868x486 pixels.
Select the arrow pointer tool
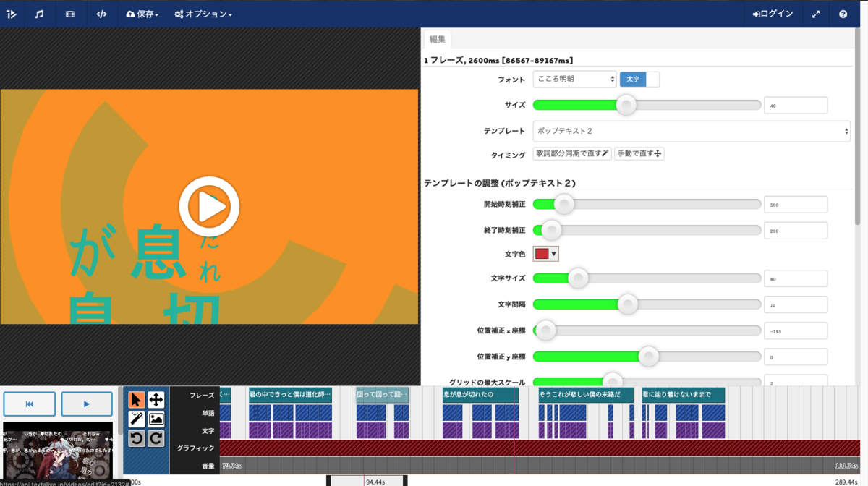coord(136,400)
